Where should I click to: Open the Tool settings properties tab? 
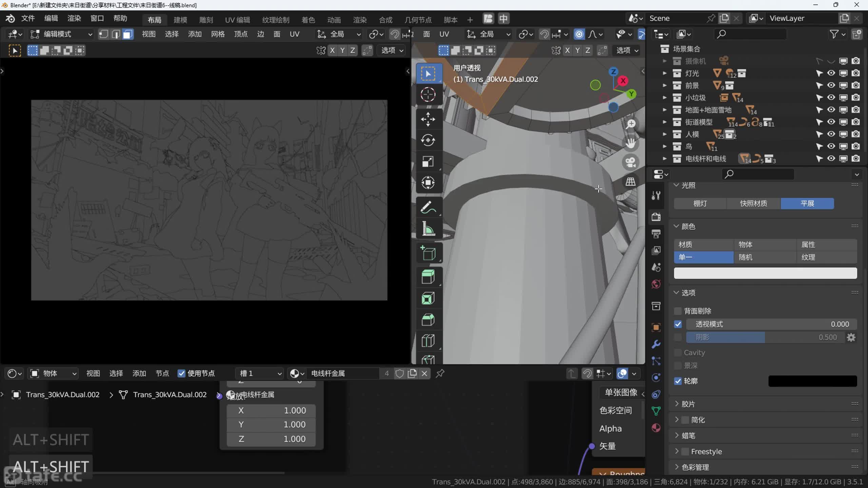click(656, 195)
